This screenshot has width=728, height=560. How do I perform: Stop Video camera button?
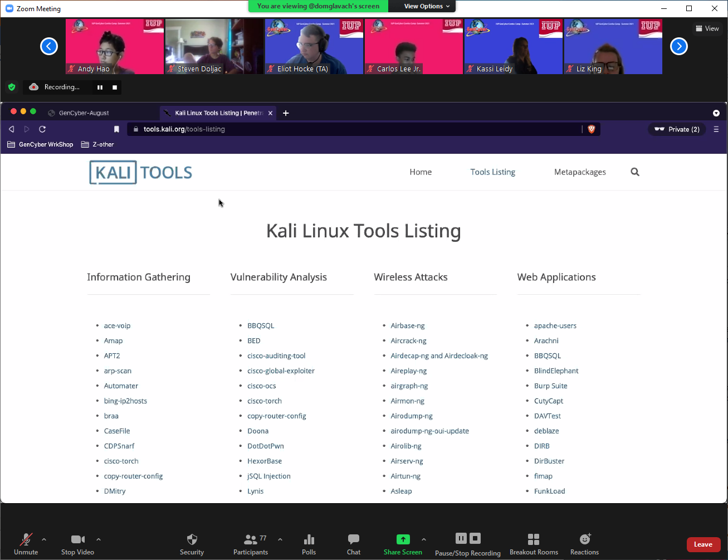click(x=77, y=544)
